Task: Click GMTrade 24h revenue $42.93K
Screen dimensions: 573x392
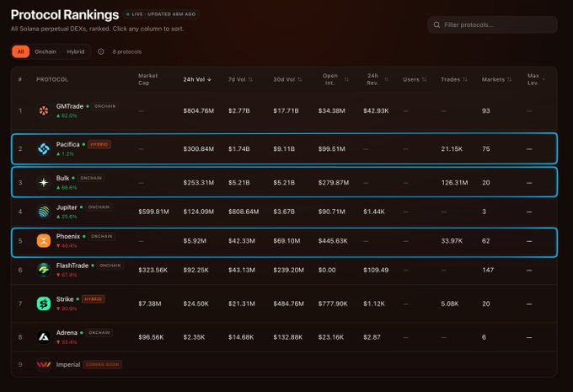Action: [376, 110]
